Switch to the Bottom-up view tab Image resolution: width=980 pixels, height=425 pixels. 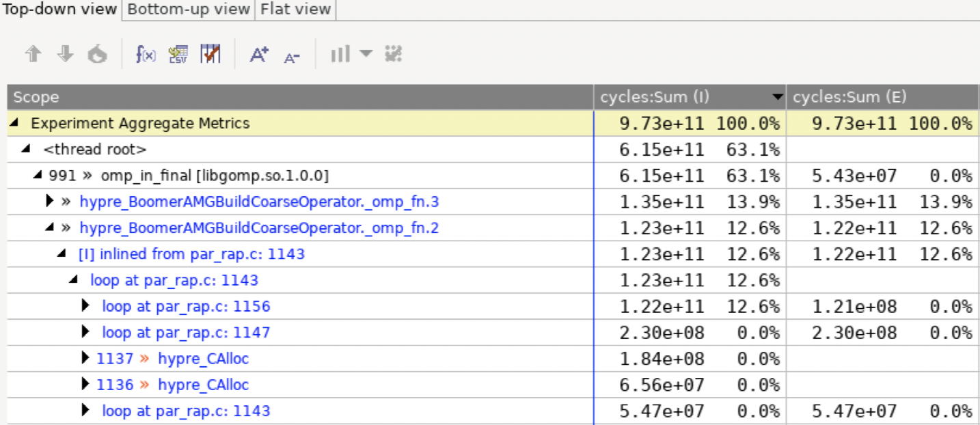(187, 10)
